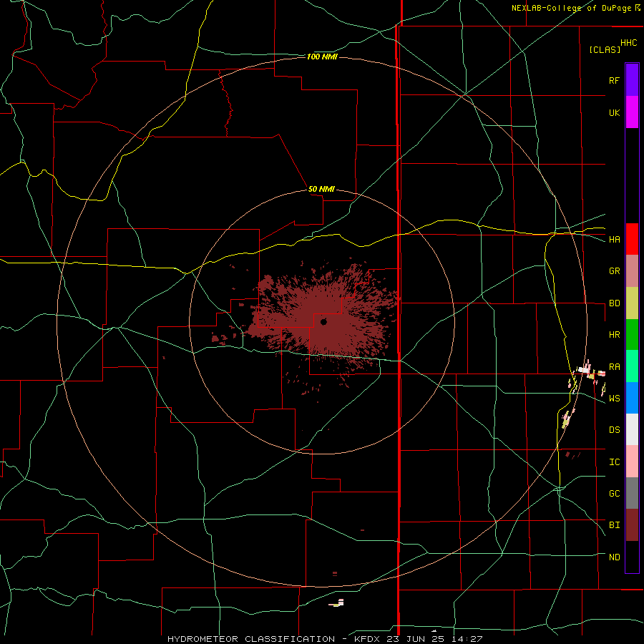Image resolution: width=644 pixels, height=644 pixels.
Task: Click the 100 NMI range ring label
Action: (x=322, y=57)
